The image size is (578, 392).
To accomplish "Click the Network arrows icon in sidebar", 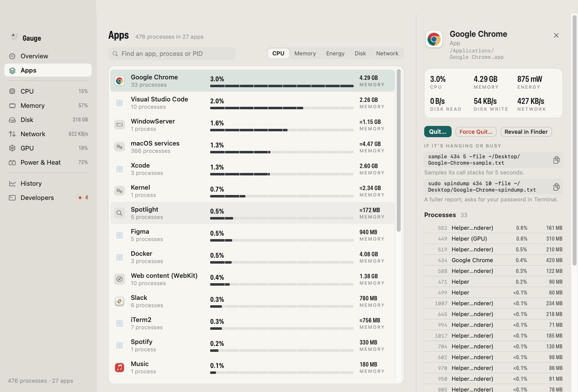I will point(12,134).
